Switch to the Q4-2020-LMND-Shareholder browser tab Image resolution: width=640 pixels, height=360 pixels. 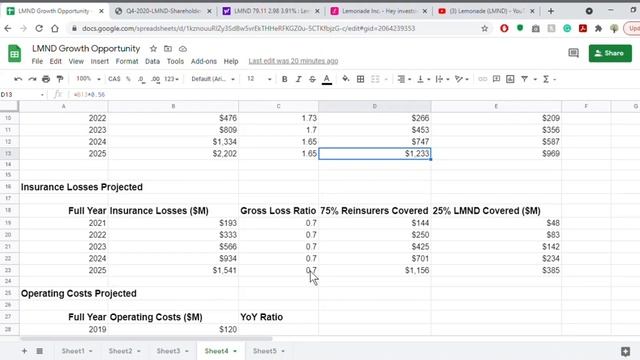(163, 11)
